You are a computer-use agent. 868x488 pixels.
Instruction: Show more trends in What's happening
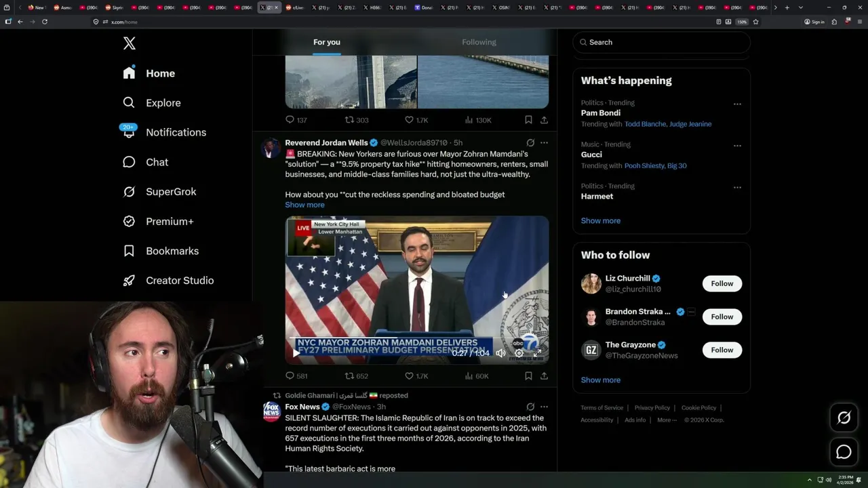(x=600, y=220)
